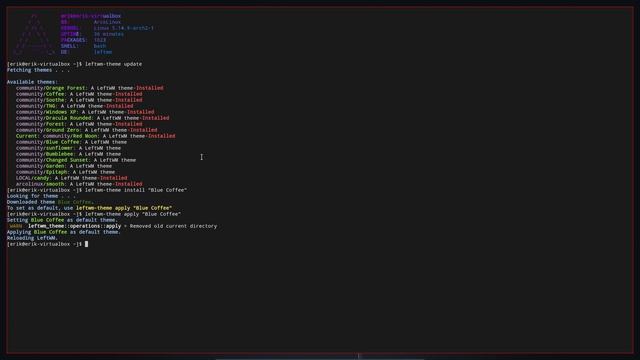Screen dimensions: 640x360
Task: Click the 'leftwm-theme update' command text
Action: [113, 64]
